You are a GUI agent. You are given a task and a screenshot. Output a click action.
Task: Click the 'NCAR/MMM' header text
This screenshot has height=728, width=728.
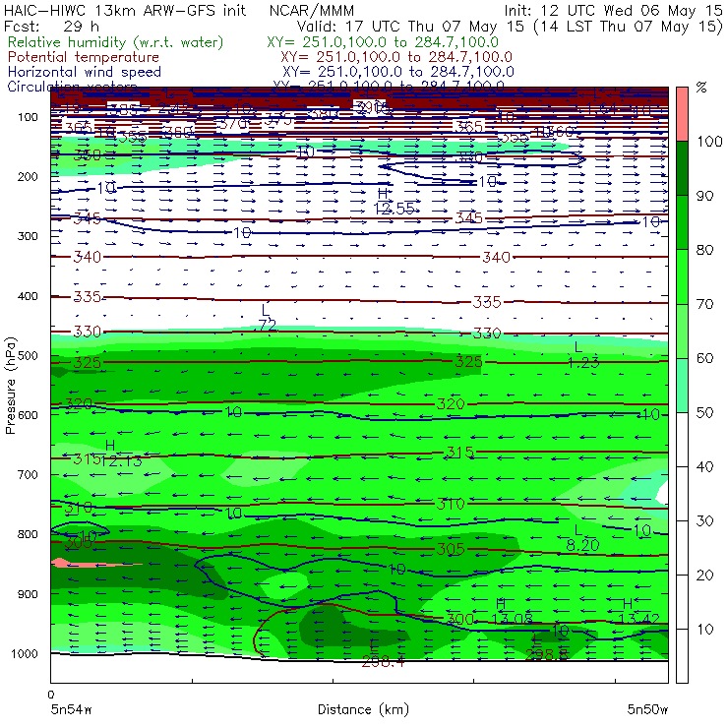click(312, 10)
